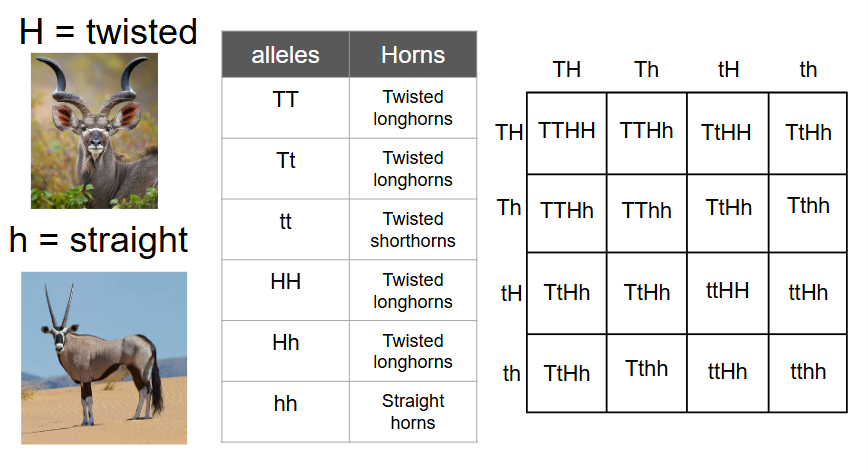
Task: Select the 'alleles' table header
Action: pyautogui.click(x=285, y=54)
